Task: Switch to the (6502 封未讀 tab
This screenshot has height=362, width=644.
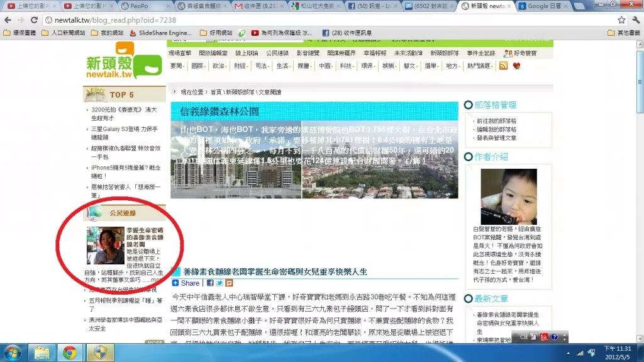Action: tap(428, 6)
